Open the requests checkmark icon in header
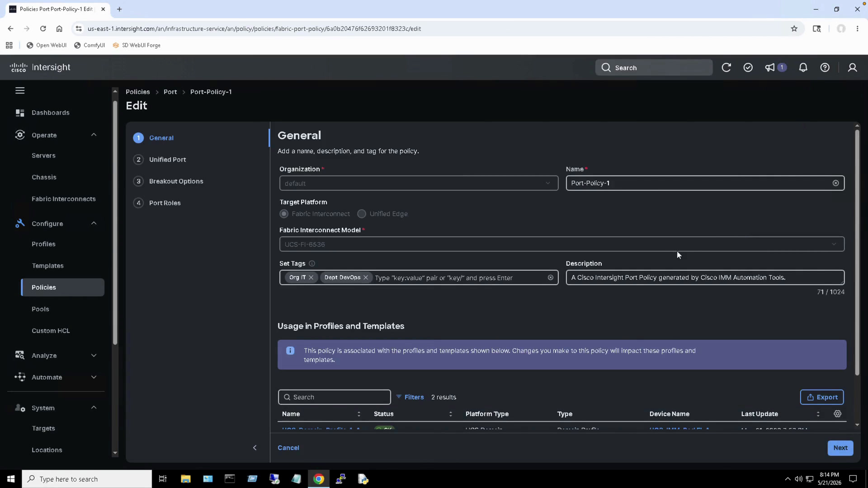Viewport: 868px width, 488px height. [748, 67]
